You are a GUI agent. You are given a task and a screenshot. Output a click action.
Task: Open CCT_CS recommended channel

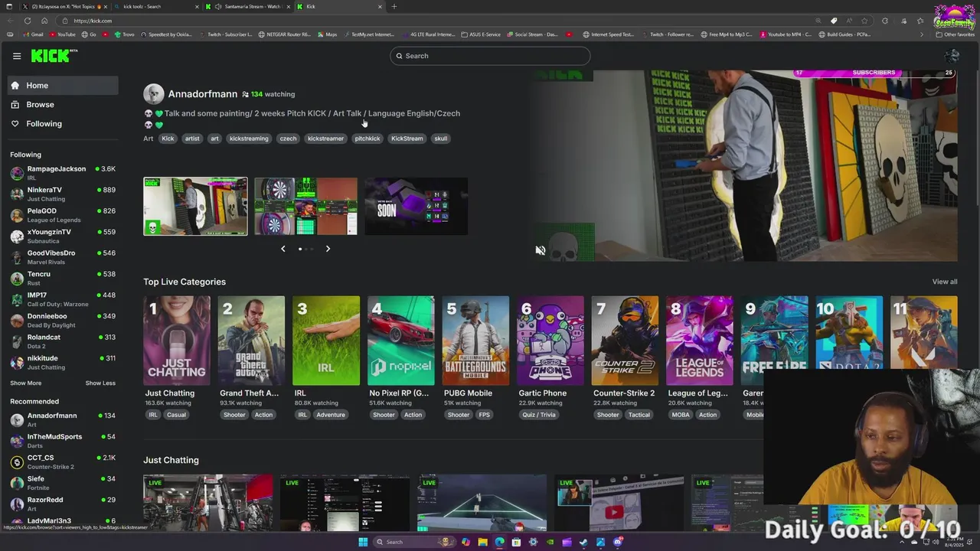pyautogui.click(x=63, y=462)
